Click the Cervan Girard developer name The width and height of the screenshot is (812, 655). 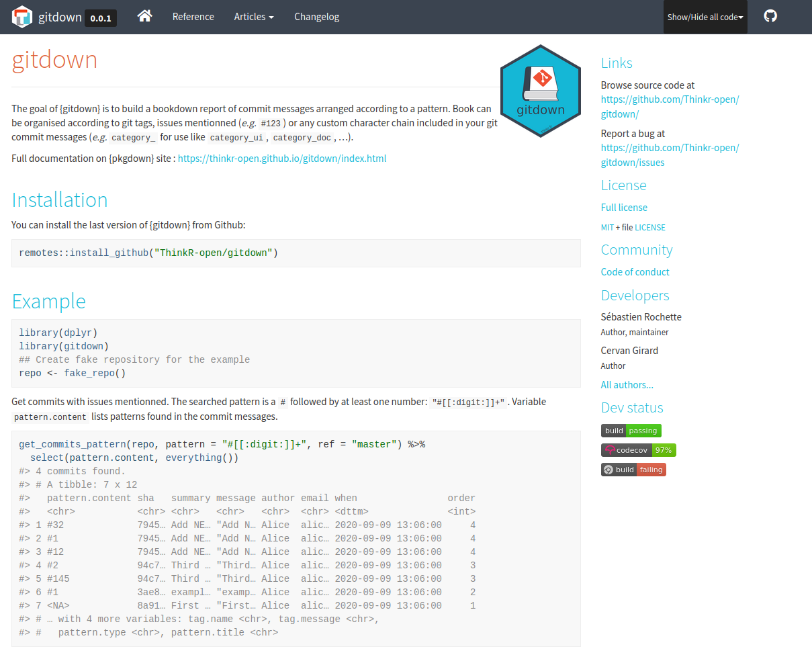click(629, 351)
